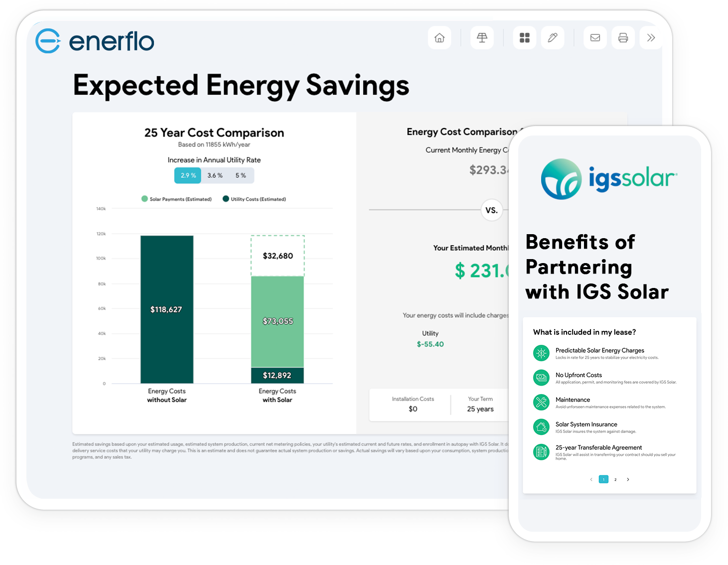This screenshot has height=565, width=728.
Task: Select the 5 % utility rate
Action: 241,175
